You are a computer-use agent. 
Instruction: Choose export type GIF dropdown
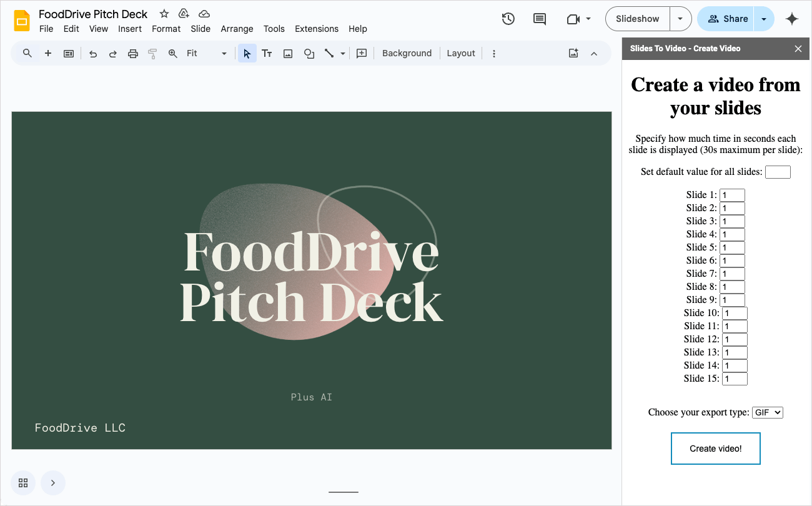pyautogui.click(x=768, y=412)
